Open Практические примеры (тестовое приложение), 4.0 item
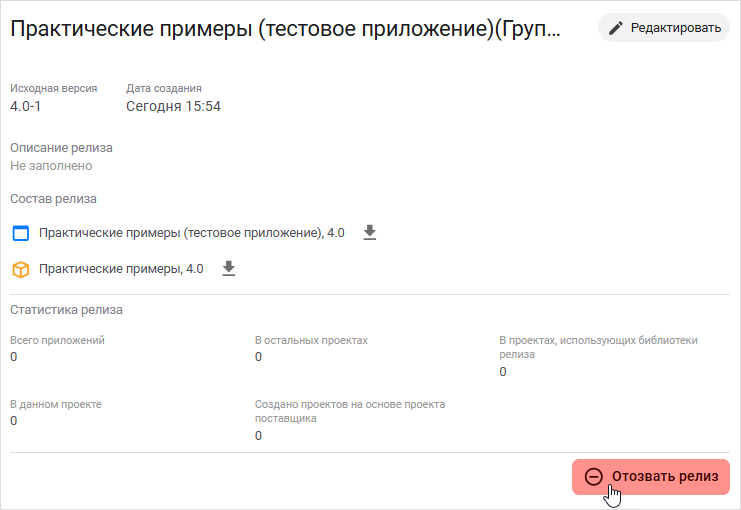The height and width of the screenshot is (510, 741). (191, 233)
